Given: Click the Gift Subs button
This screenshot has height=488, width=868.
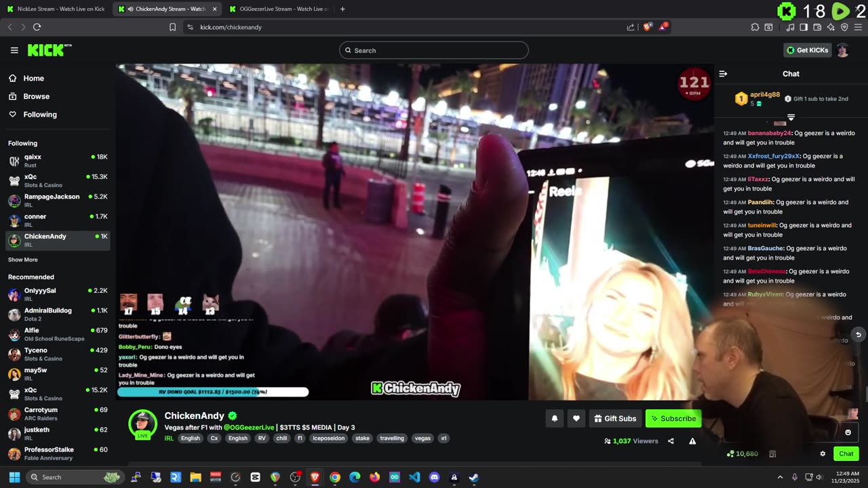Looking at the screenshot, I should click(x=615, y=418).
